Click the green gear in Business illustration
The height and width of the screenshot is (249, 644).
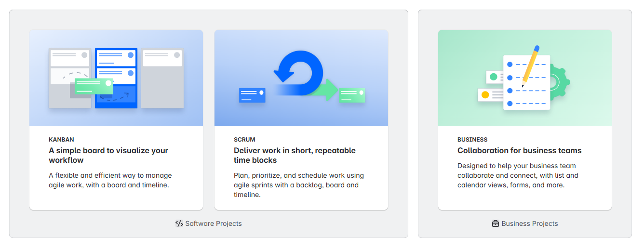(x=561, y=82)
